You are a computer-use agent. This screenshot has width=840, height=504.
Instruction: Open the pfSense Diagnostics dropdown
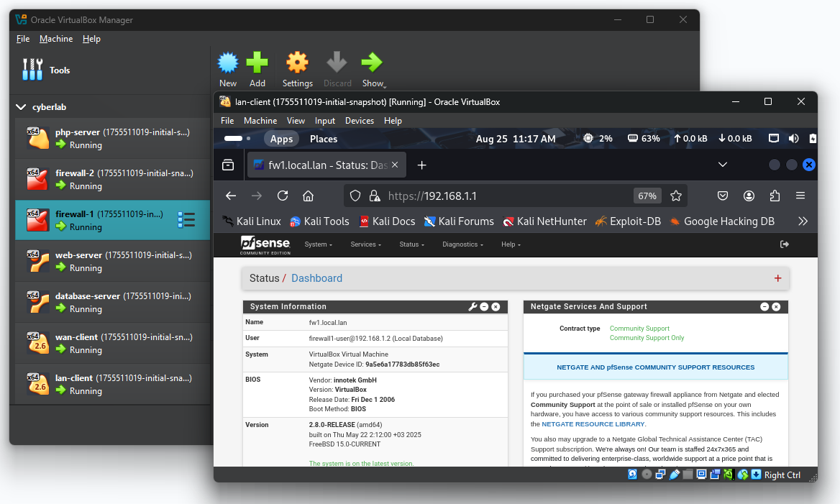coord(462,244)
